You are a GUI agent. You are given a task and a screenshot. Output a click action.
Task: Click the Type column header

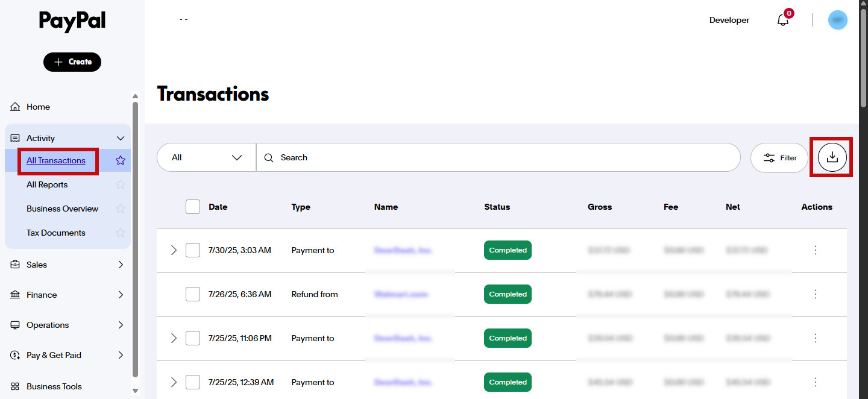(x=301, y=207)
